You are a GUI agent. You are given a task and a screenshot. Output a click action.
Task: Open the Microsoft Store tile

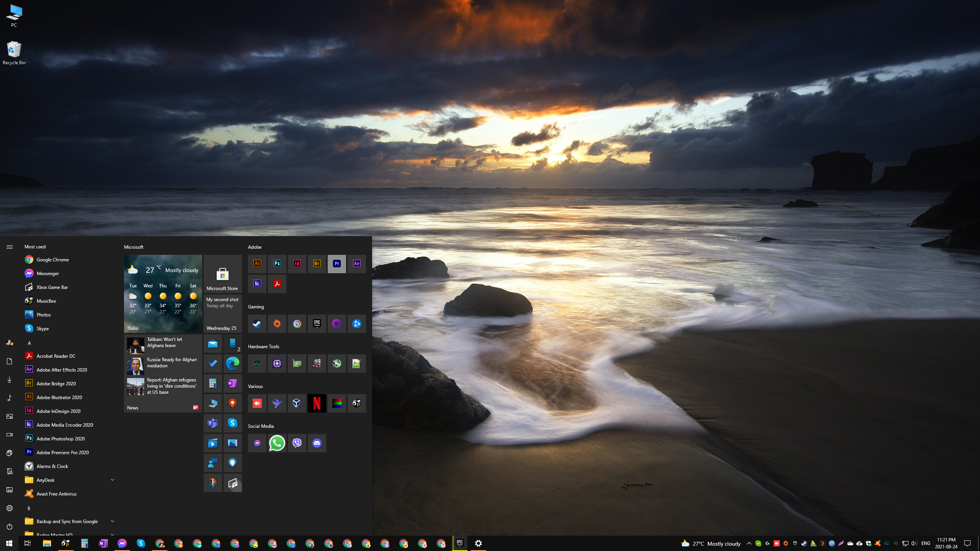(x=222, y=274)
